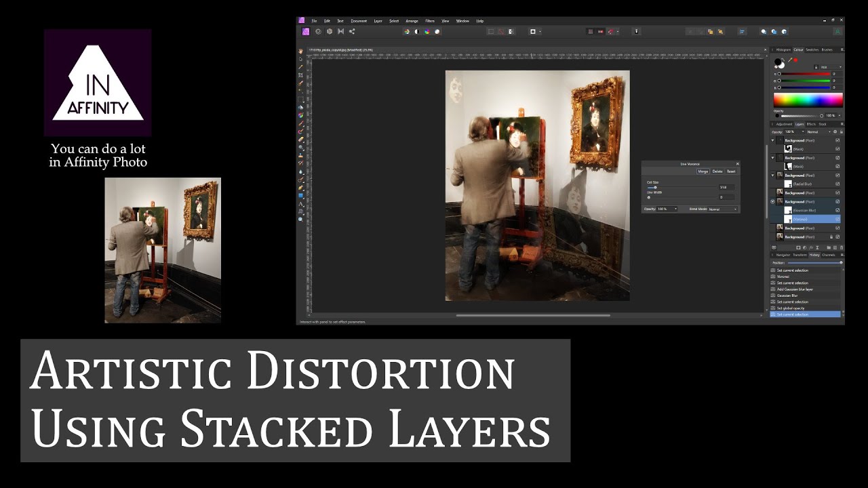This screenshot has height=488, width=868.
Task: Click Layer Effects fx icon
Action: coord(811,247)
